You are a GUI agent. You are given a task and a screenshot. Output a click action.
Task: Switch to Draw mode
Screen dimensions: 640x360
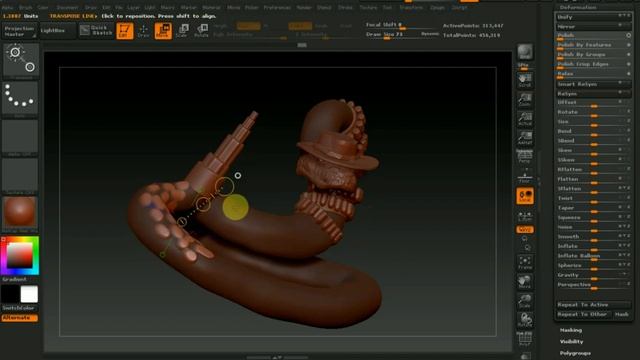point(143,31)
